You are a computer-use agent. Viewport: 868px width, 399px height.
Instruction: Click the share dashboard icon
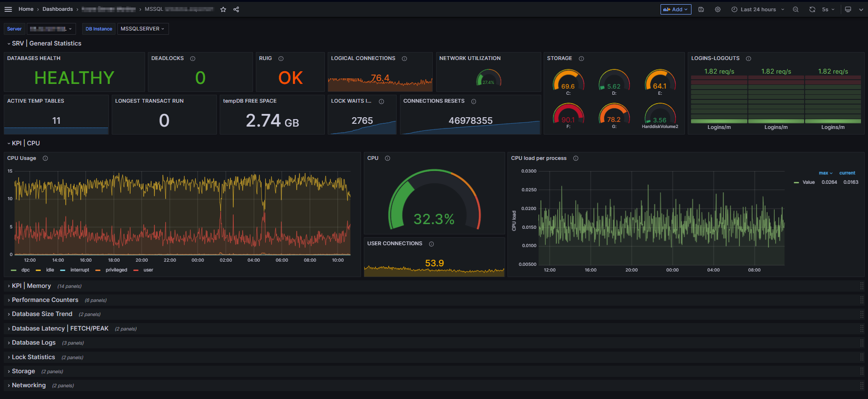(x=236, y=9)
